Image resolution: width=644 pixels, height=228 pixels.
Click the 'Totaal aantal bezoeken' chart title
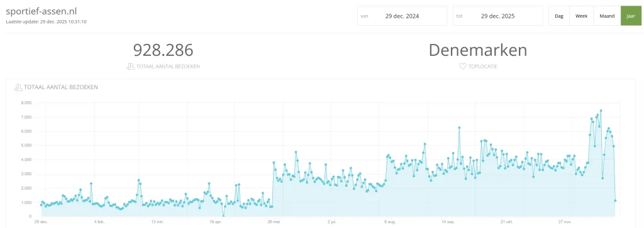(61, 87)
